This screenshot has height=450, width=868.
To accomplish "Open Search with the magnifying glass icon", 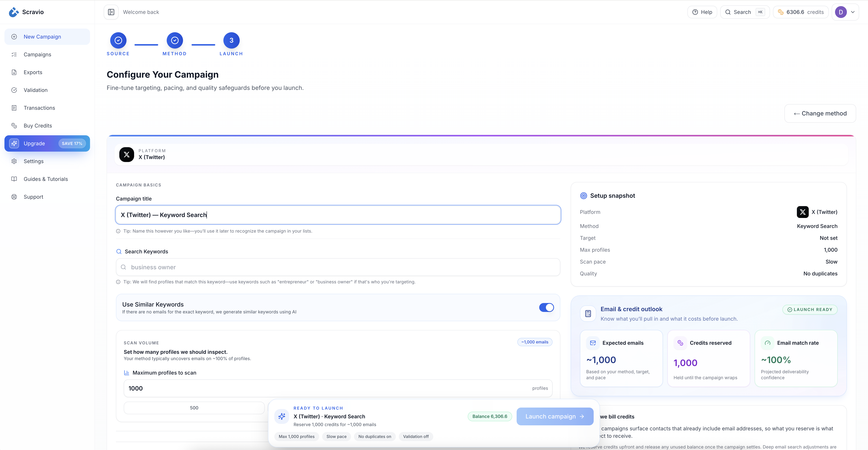I will pos(728,12).
